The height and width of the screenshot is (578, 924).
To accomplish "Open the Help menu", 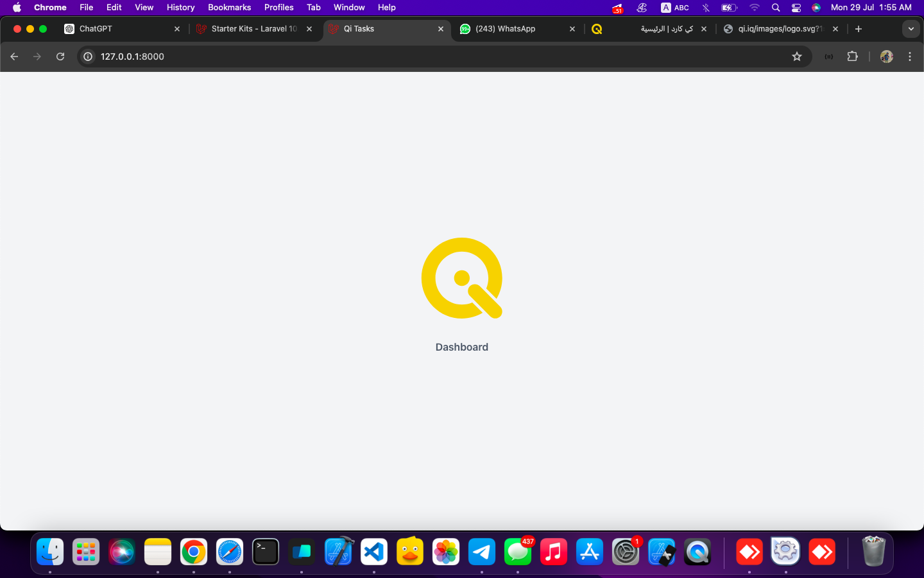I will (387, 8).
